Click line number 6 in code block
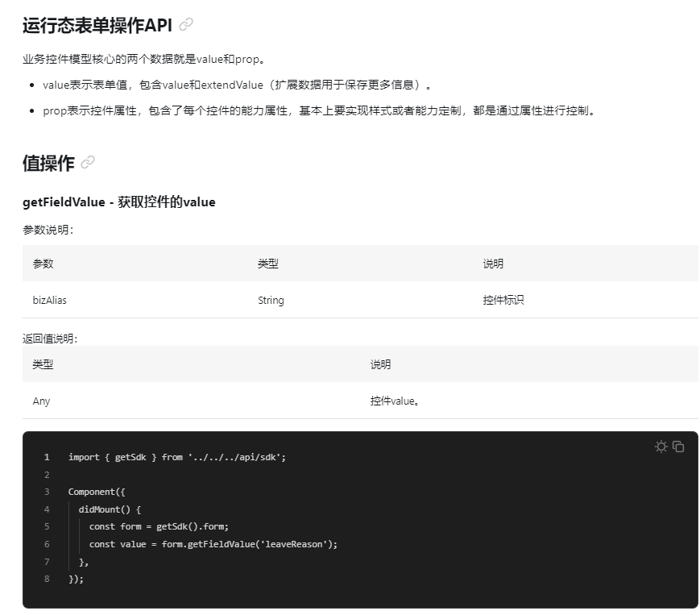 pyautogui.click(x=47, y=544)
